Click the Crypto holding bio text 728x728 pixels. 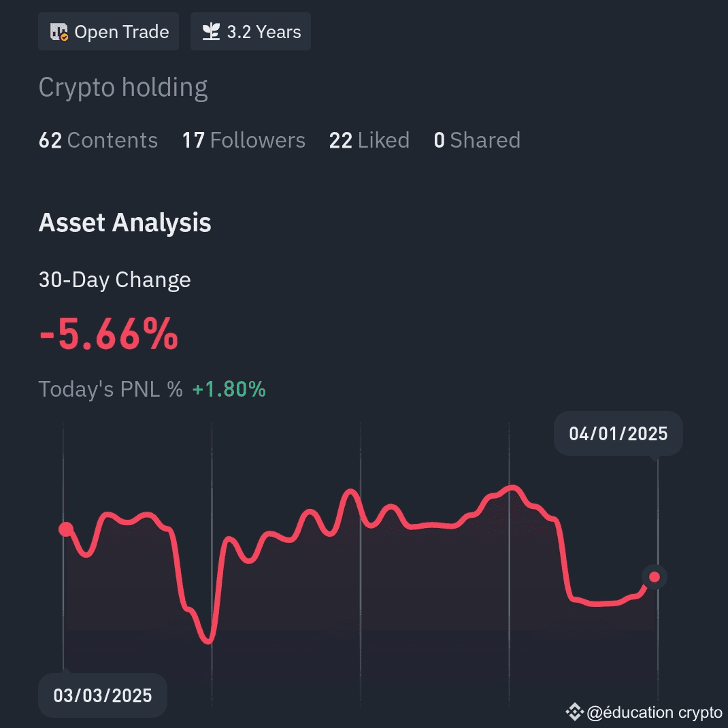pos(123,88)
